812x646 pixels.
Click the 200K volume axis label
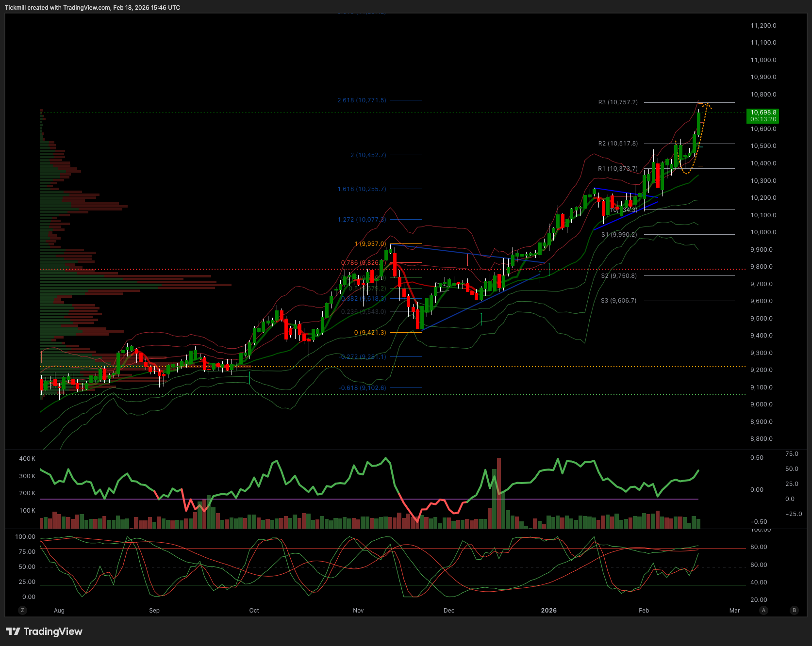pyautogui.click(x=27, y=493)
